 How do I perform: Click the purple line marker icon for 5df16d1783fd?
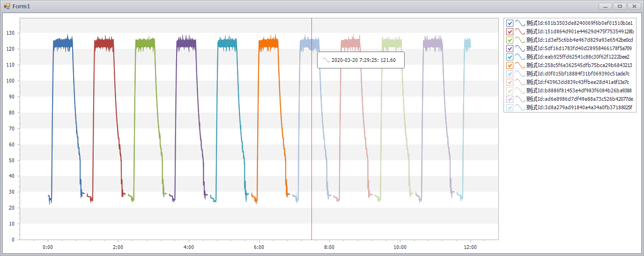point(520,48)
